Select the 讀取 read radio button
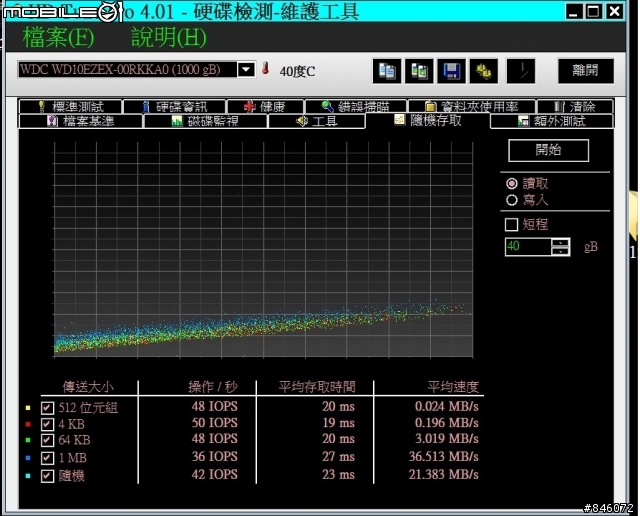640x516 pixels. tap(512, 184)
